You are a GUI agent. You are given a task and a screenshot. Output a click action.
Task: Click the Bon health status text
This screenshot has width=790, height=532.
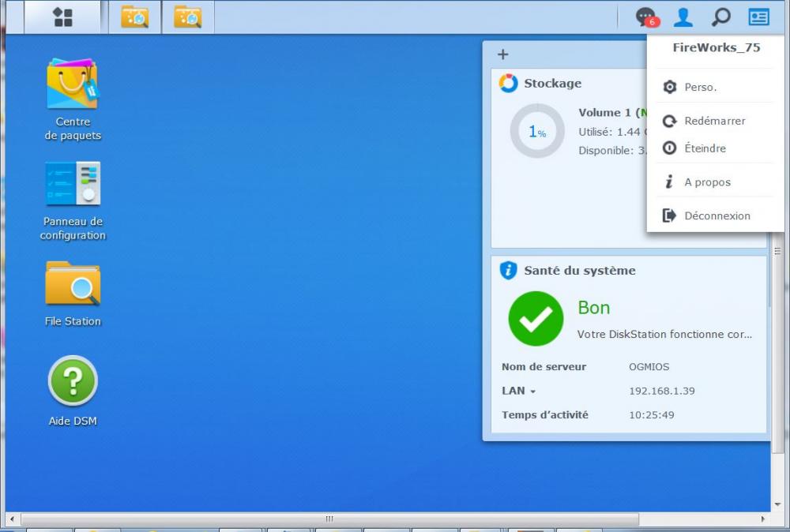593,308
